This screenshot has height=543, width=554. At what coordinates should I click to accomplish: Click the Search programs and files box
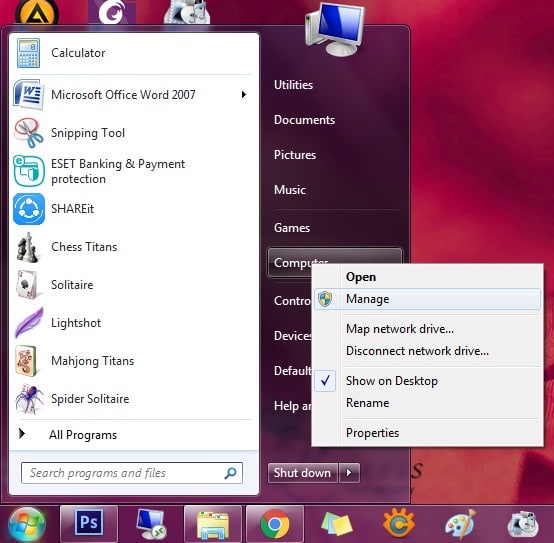pyautogui.click(x=132, y=473)
